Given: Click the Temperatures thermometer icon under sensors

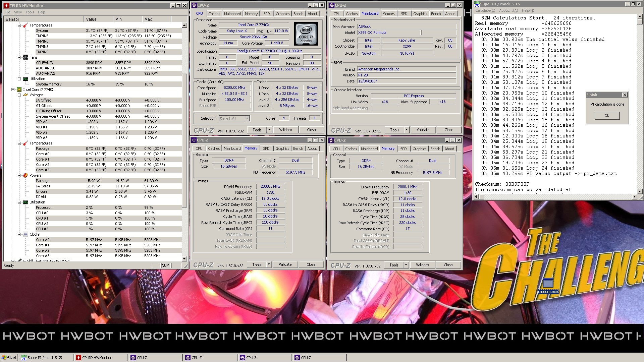Looking at the screenshot, I should point(25,25).
